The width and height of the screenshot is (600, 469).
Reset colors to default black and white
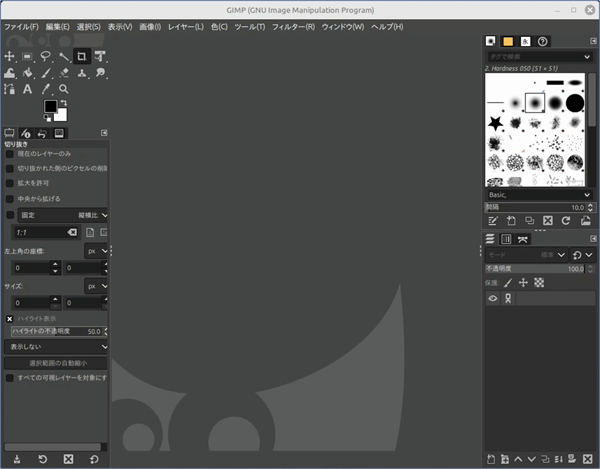47,118
